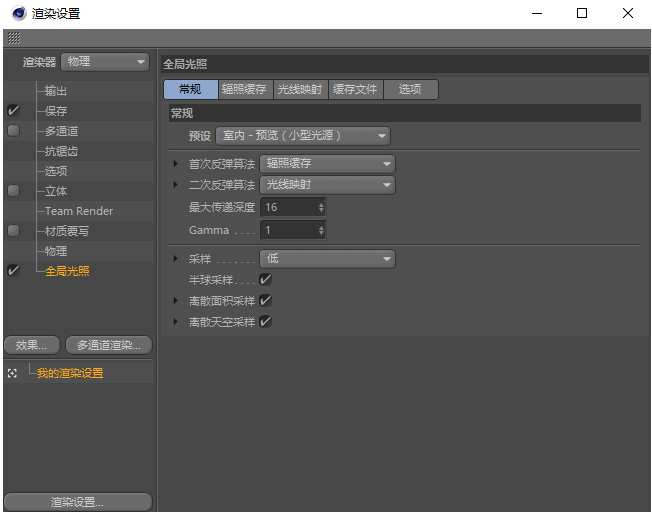
Task: Enable the 立体 checkbox
Action: click(x=13, y=190)
